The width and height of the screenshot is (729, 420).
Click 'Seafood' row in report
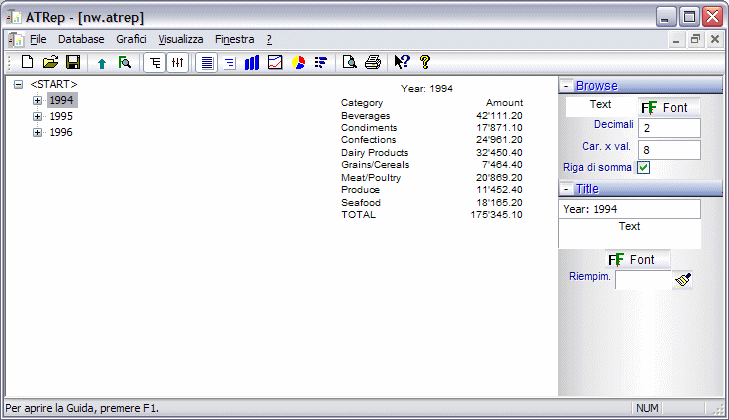(x=361, y=202)
